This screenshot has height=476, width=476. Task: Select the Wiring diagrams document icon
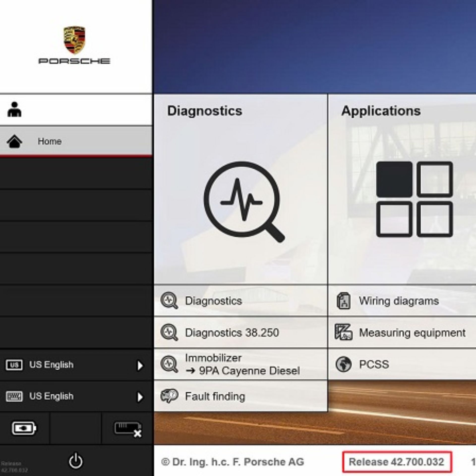point(343,301)
